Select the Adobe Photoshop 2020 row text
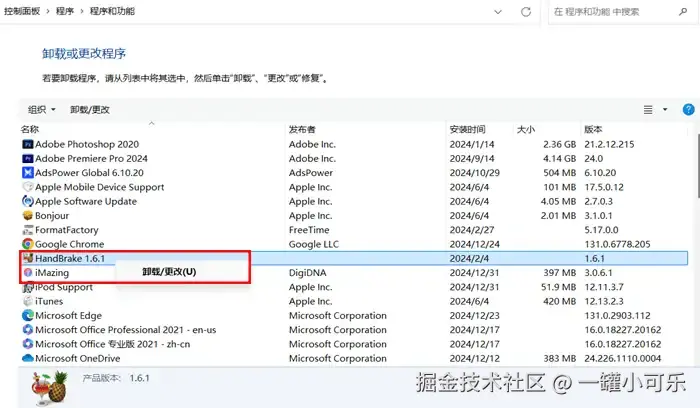700x408 pixels. 87,144
